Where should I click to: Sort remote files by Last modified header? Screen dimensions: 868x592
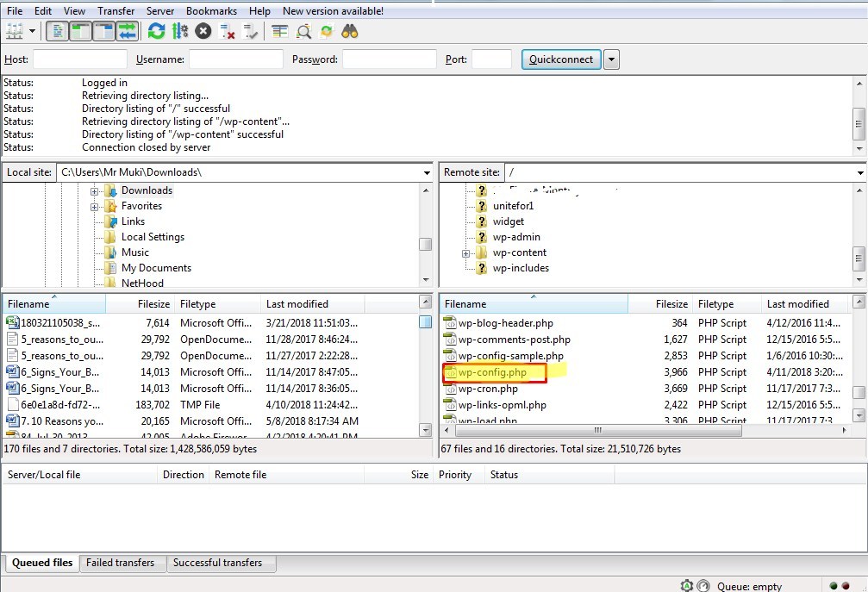pos(805,303)
